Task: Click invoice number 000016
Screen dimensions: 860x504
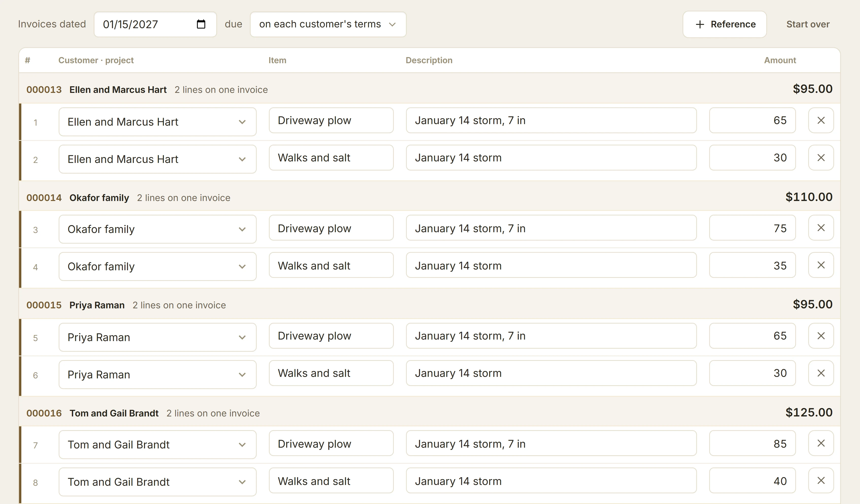Action: pos(44,413)
